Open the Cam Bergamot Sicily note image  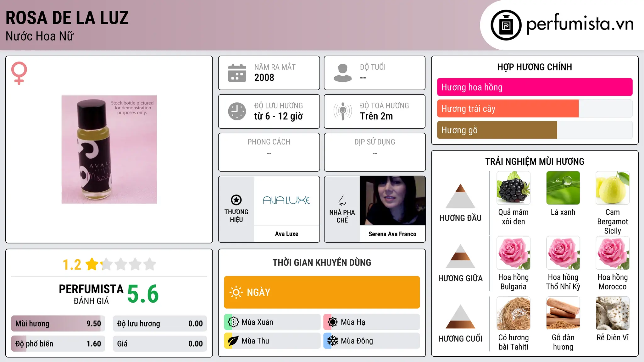pos(613,188)
